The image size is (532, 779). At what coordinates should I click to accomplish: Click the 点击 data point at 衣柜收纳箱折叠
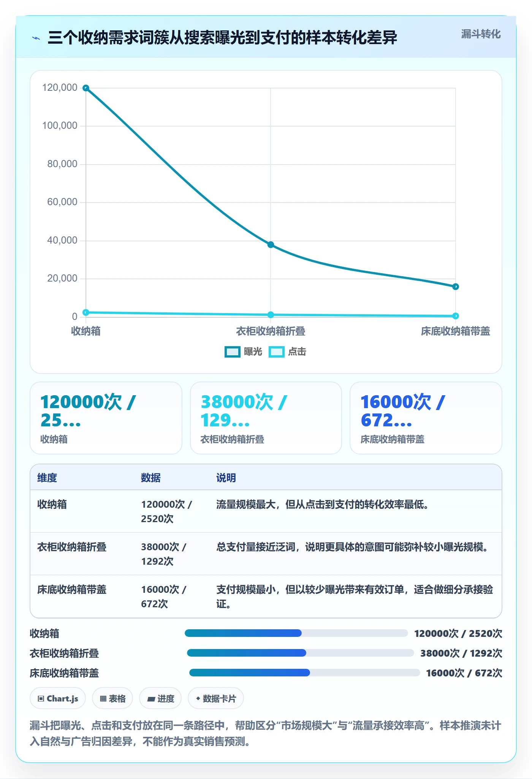(x=271, y=315)
